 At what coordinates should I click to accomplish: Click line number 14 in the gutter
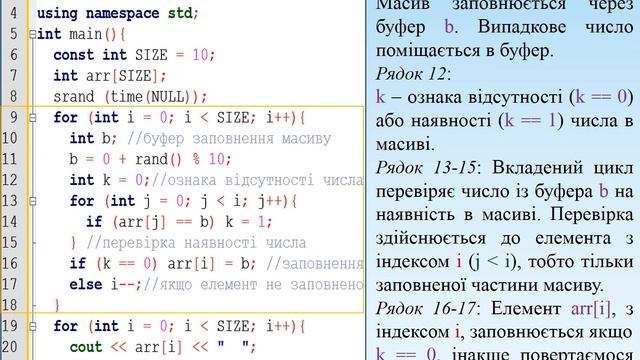click(10, 222)
